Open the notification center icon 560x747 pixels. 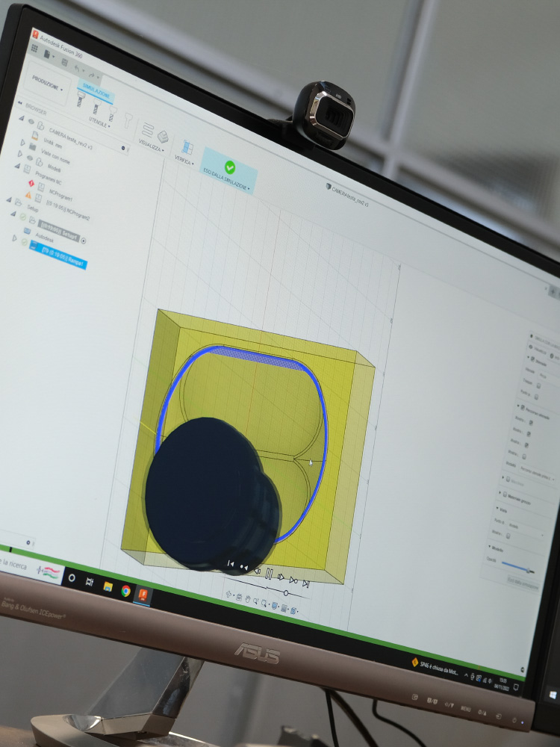tap(516, 687)
